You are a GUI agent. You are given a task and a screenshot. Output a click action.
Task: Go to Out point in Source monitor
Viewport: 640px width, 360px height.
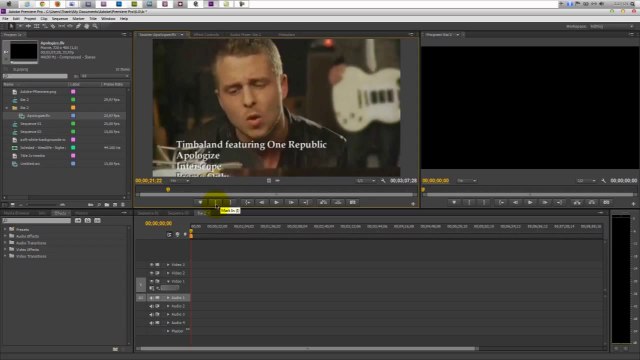tap(306, 202)
